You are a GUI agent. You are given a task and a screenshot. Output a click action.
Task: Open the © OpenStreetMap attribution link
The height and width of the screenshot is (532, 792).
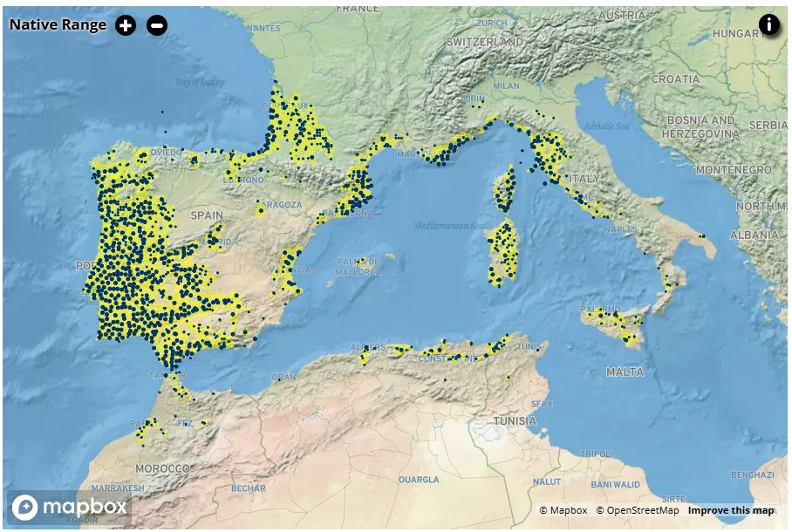637,510
